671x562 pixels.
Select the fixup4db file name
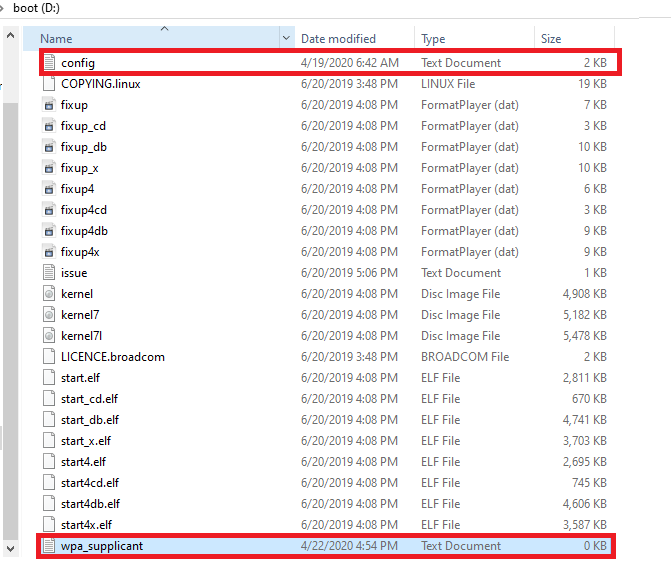[x=84, y=231]
